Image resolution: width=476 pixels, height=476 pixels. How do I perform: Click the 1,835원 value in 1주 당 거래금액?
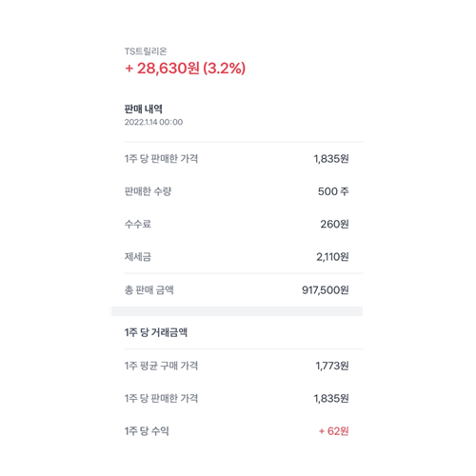[x=331, y=398]
